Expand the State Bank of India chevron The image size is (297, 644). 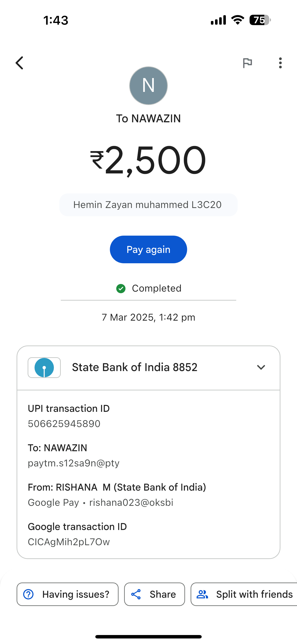click(x=261, y=367)
